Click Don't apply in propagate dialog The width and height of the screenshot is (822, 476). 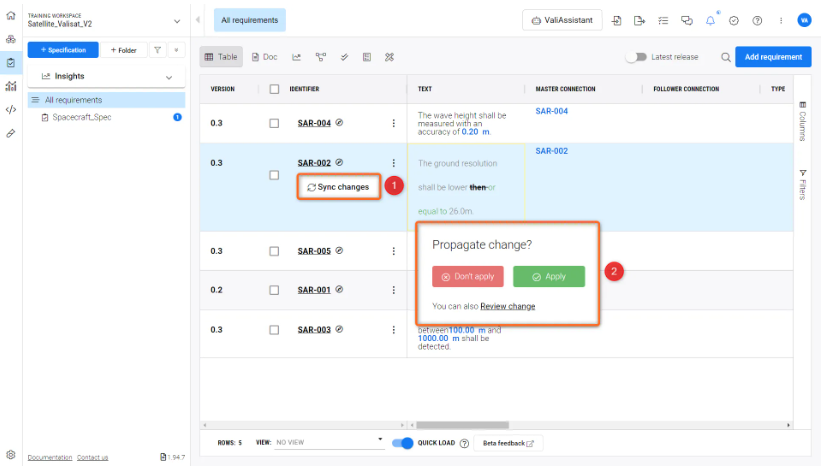pos(468,277)
